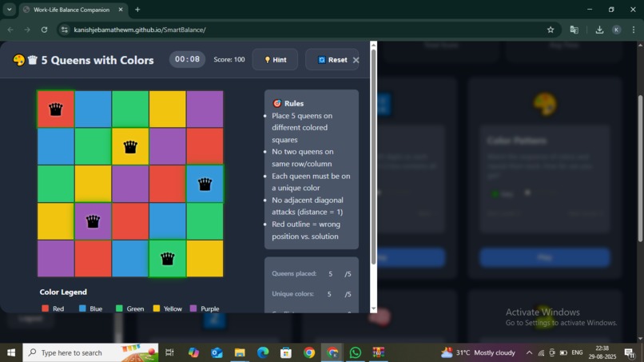Click the Color Legend heading

(63, 292)
